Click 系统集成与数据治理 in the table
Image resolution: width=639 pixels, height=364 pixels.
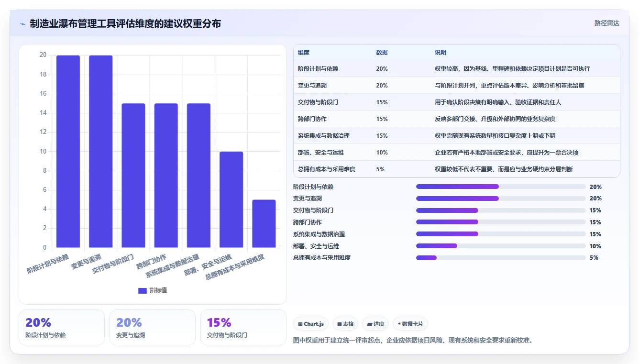coord(324,136)
